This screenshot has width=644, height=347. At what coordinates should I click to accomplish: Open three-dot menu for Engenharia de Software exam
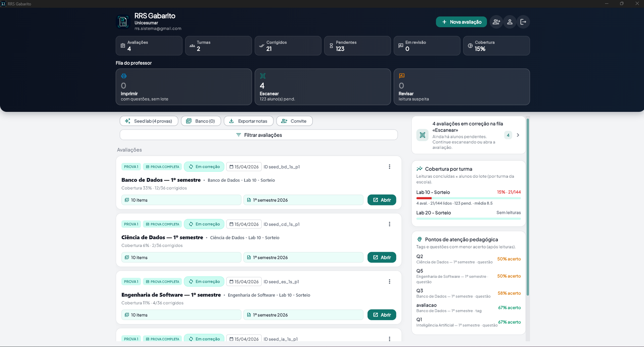[x=389, y=282]
